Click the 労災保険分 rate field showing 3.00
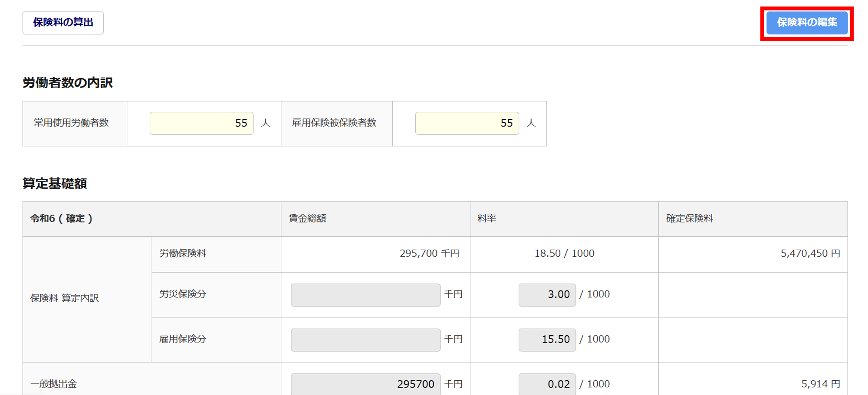868x395 pixels. pyautogui.click(x=547, y=295)
